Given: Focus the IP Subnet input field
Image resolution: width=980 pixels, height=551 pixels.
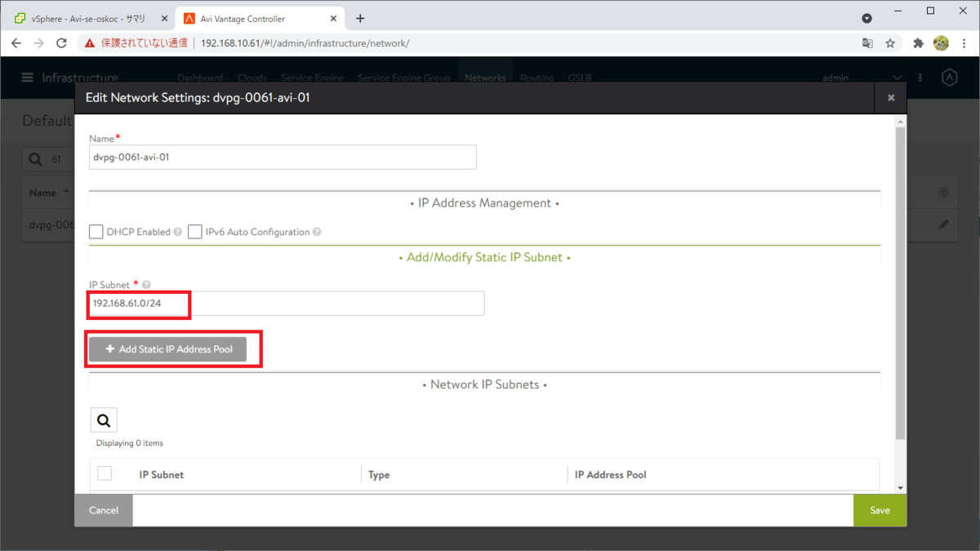Looking at the screenshot, I should tap(287, 303).
